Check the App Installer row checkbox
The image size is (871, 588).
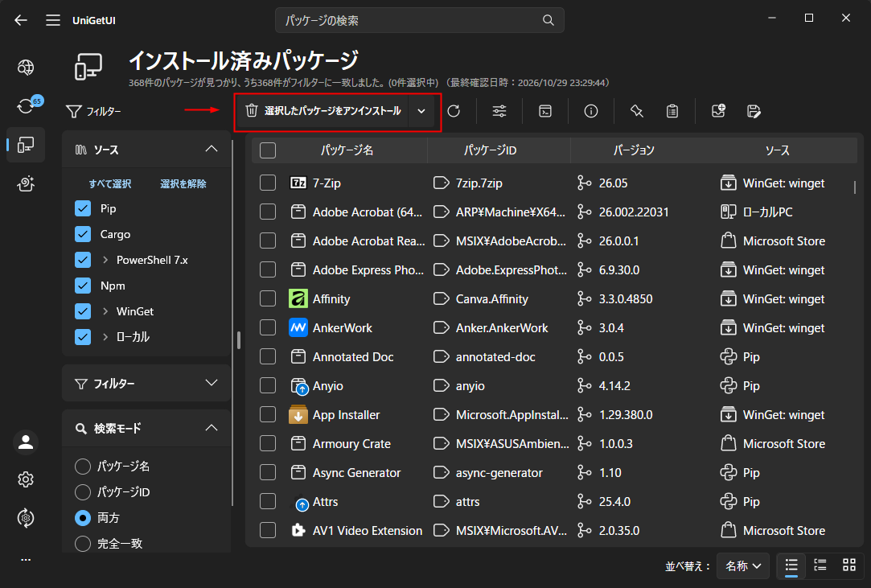click(x=268, y=414)
